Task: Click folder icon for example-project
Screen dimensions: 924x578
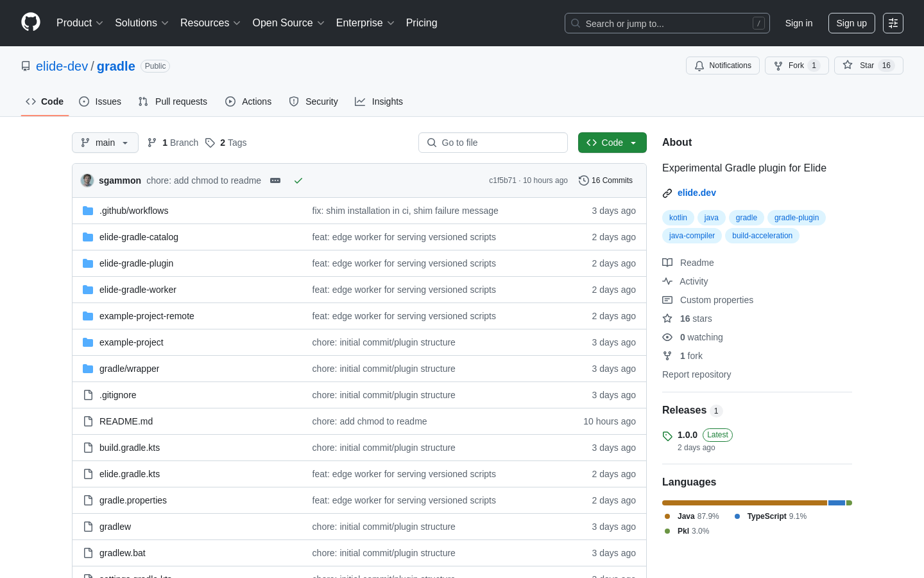Action: click(x=88, y=342)
